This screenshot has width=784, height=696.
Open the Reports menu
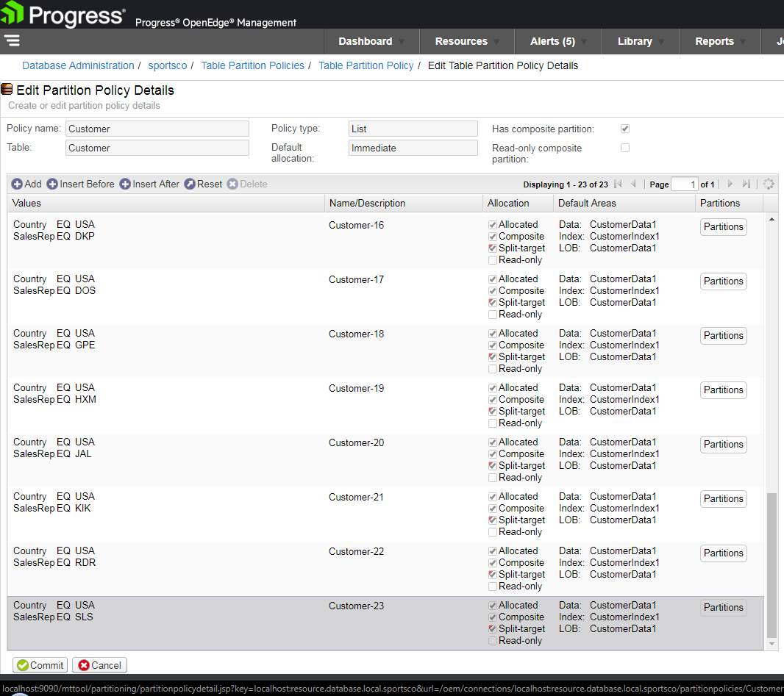tap(720, 41)
